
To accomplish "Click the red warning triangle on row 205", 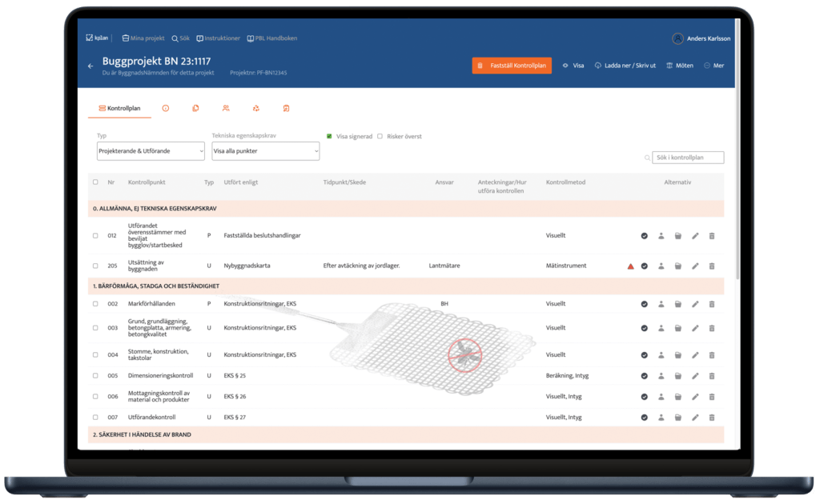I will pyautogui.click(x=630, y=266).
